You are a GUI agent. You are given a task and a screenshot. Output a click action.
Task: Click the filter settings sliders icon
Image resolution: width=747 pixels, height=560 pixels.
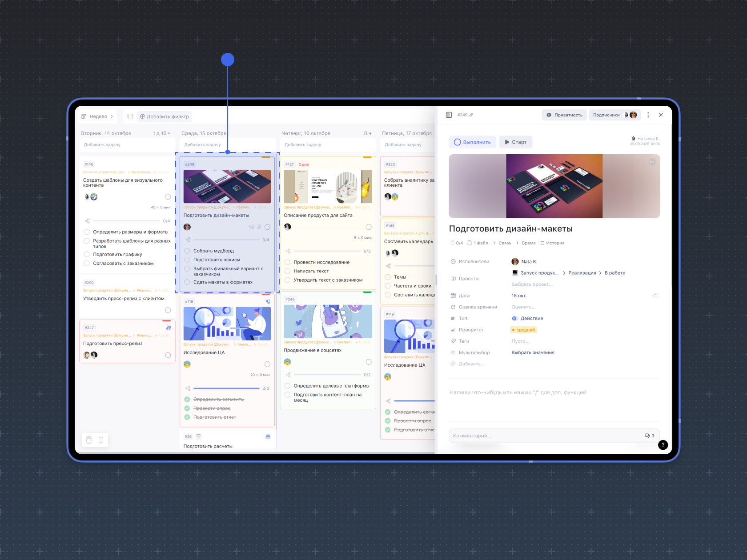(x=130, y=116)
